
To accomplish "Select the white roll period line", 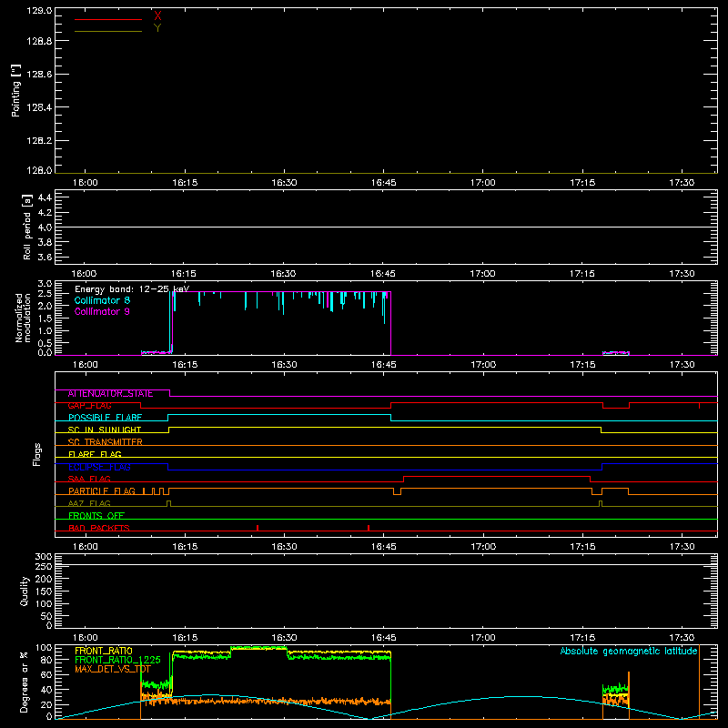I will pyautogui.click(x=386, y=227).
